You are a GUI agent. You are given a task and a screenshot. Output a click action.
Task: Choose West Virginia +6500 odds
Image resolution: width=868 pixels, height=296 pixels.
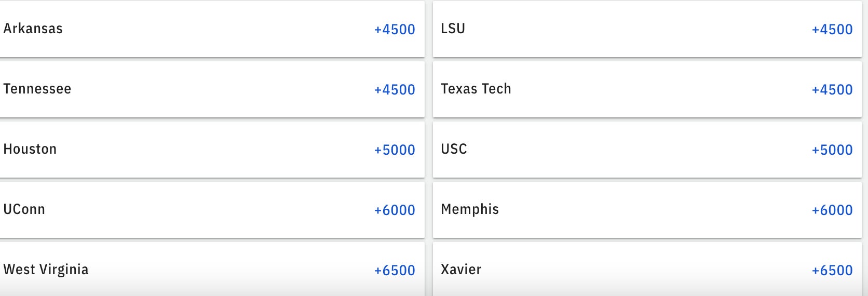coord(395,271)
